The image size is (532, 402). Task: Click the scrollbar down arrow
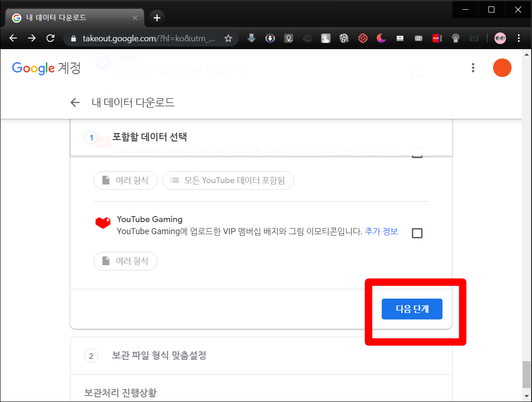[526, 396]
